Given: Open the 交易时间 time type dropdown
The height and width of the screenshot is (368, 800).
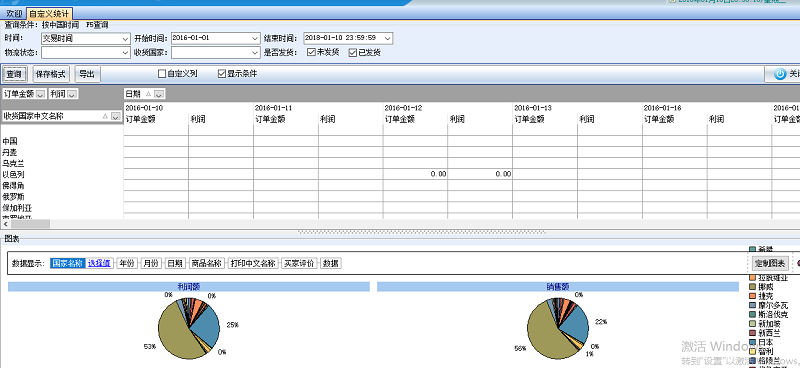Looking at the screenshot, I should (86, 38).
